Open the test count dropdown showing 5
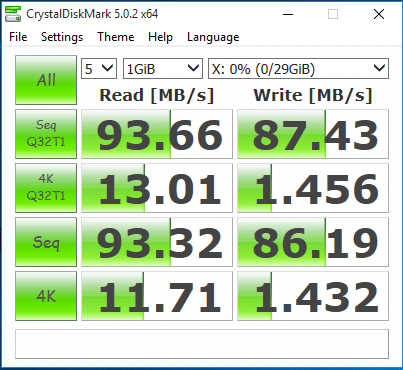The height and width of the screenshot is (370, 403). click(99, 69)
